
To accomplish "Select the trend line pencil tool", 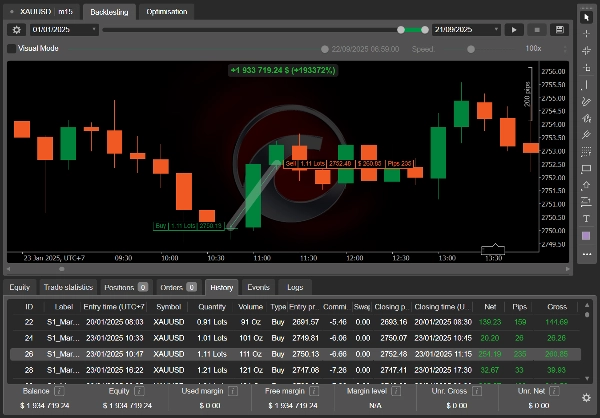I will [586, 101].
